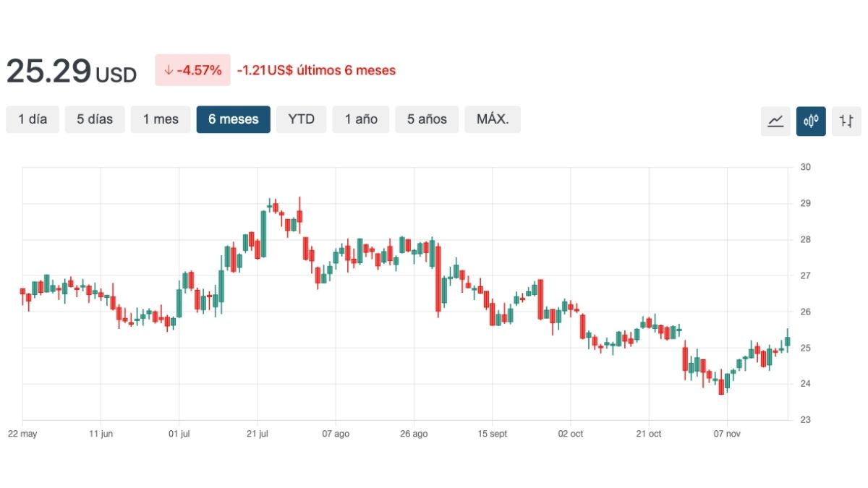Click the -1.21US$ últimos 6 meses text
The width and height of the screenshot is (868, 488).
[316, 71]
